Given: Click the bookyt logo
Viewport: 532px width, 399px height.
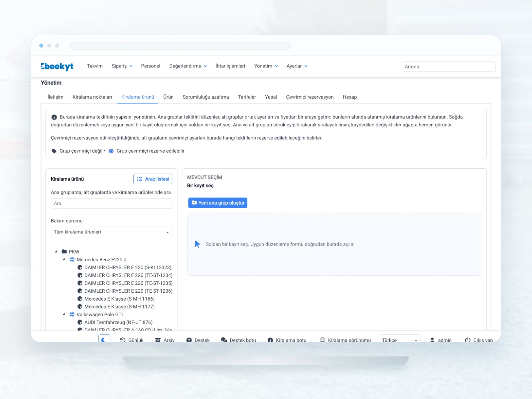Looking at the screenshot, I should click(x=57, y=66).
